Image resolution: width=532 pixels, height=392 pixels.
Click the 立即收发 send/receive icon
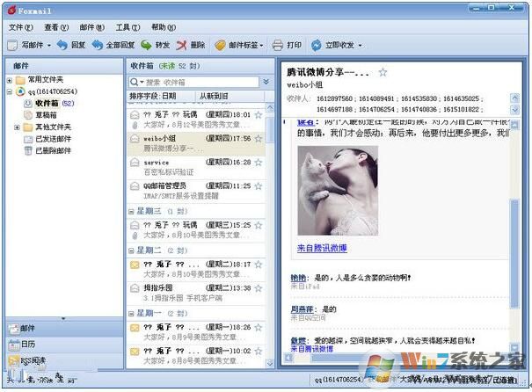(317, 45)
